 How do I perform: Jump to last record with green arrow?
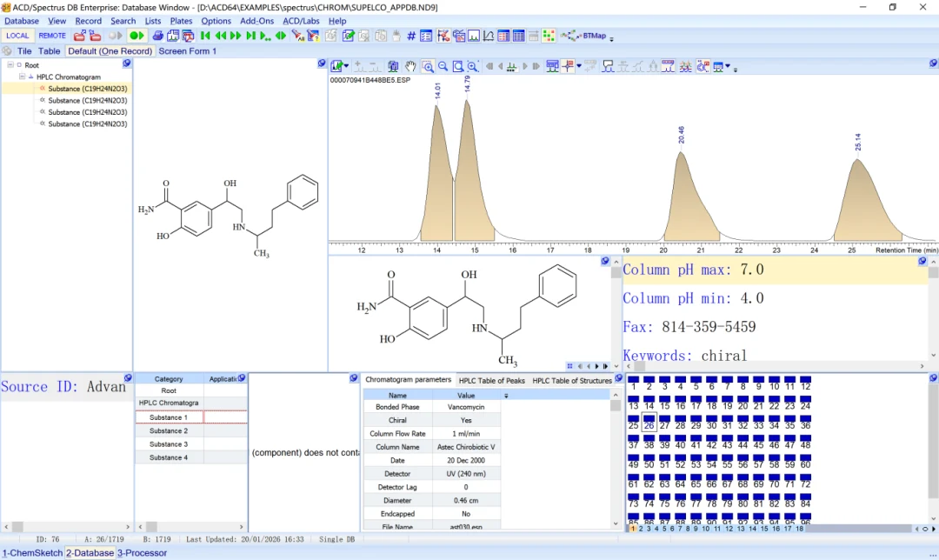tap(251, 36)
